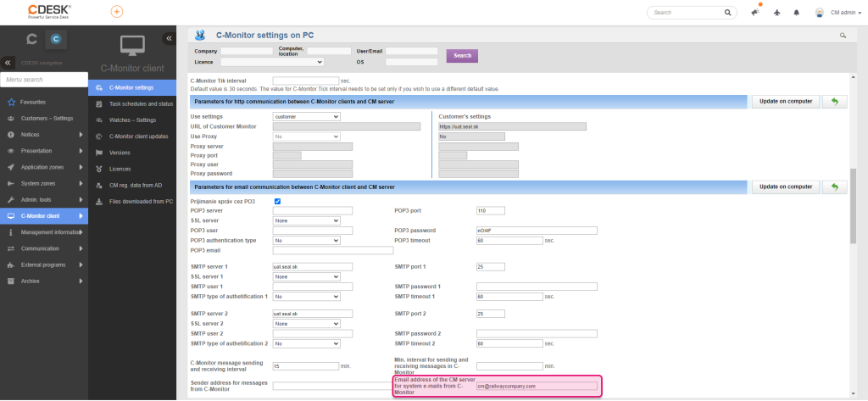Click the Task schedules calendar icon
This screenshot has width=868, height=401.
click(x=98, y=103)
